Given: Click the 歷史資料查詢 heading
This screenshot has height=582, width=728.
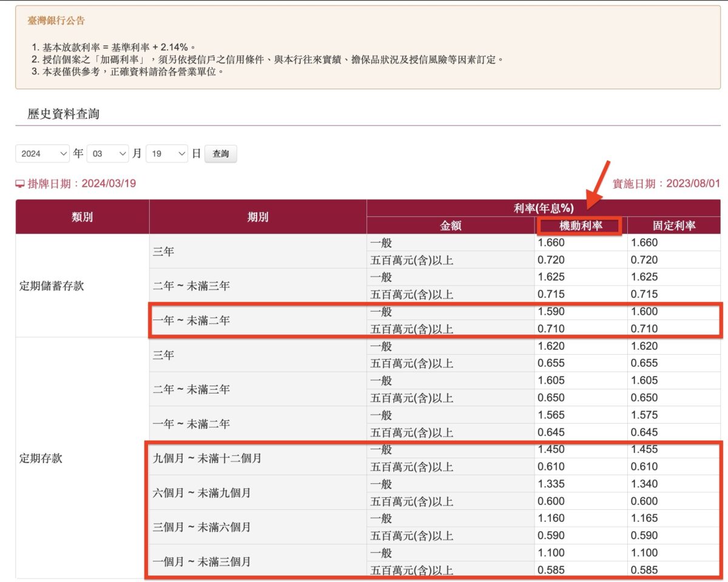Looking at the screenshot, I should [x=63, y=113].
